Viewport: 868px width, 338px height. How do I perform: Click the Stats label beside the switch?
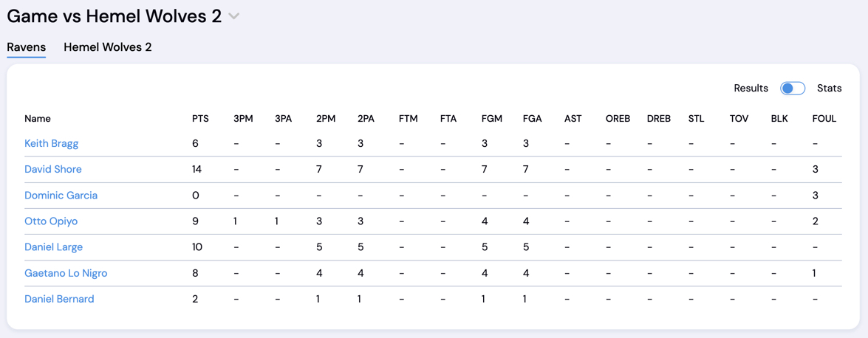(829, 89)
